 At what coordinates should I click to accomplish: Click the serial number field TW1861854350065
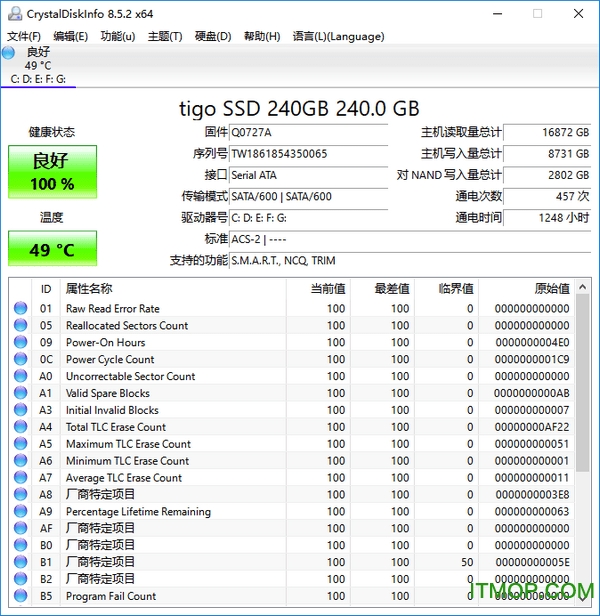click(308, 154)
